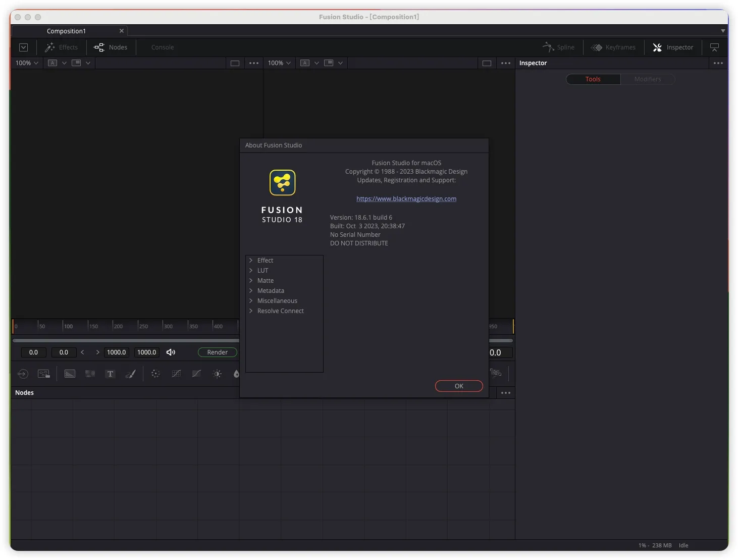Mute audio with the speaker icon
Screen dimensions: 738x560
[171, 352]
